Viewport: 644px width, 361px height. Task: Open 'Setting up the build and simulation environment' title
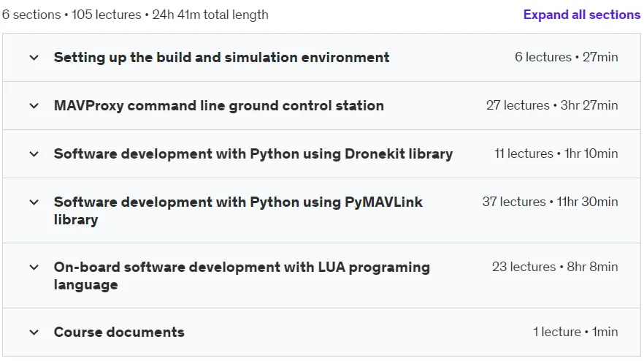pyautogui.click(x=221, y=58)
